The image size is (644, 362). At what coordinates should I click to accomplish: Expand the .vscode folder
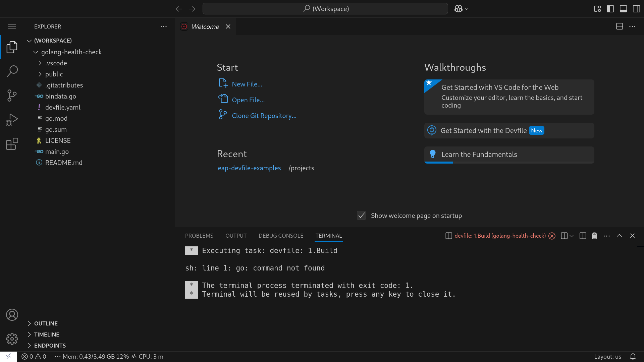pos(56,63)
